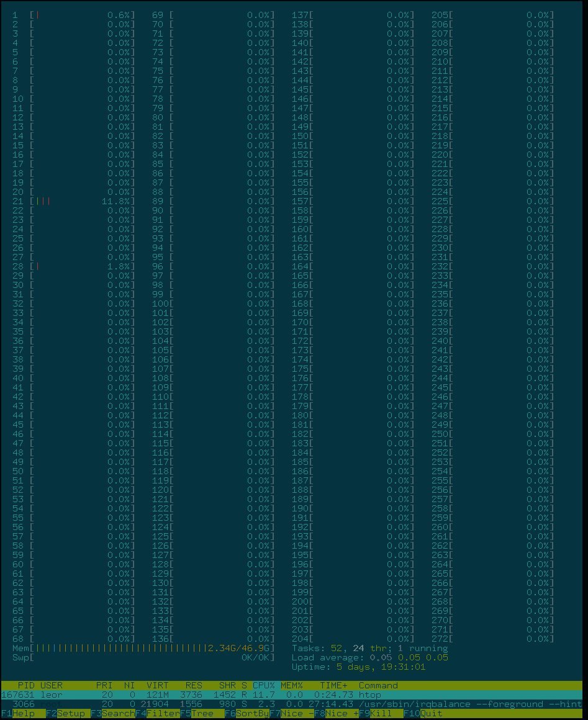Viewport: 588px width, 720px height.
Task: Click the CPU 21 meter showing 11.8%
Action: 73,201
